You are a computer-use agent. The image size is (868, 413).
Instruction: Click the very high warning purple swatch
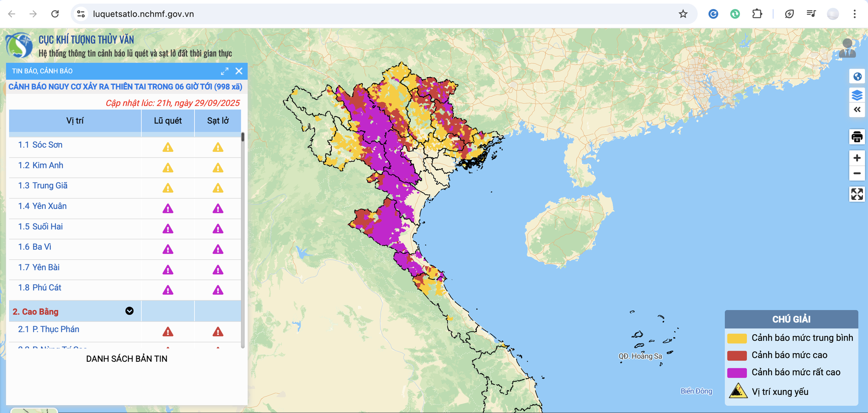point(736,373)
